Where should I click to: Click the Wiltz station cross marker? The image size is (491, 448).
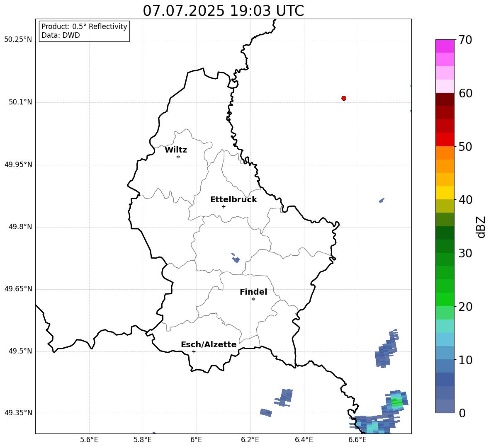(178, 157)
